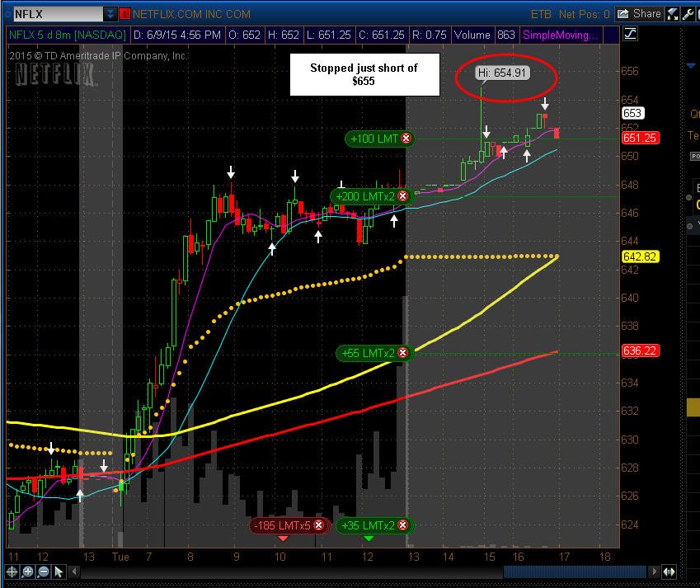Click the L: 651.25 low value

point(329,35)
